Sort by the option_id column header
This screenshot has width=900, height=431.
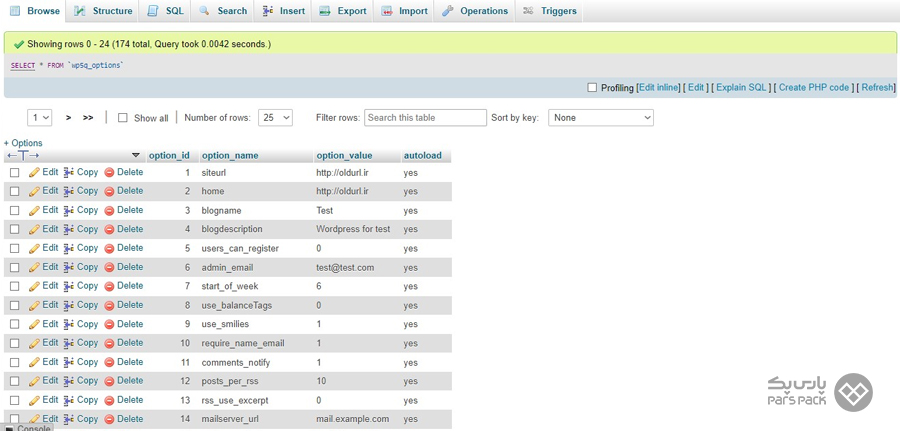(169, 156)
